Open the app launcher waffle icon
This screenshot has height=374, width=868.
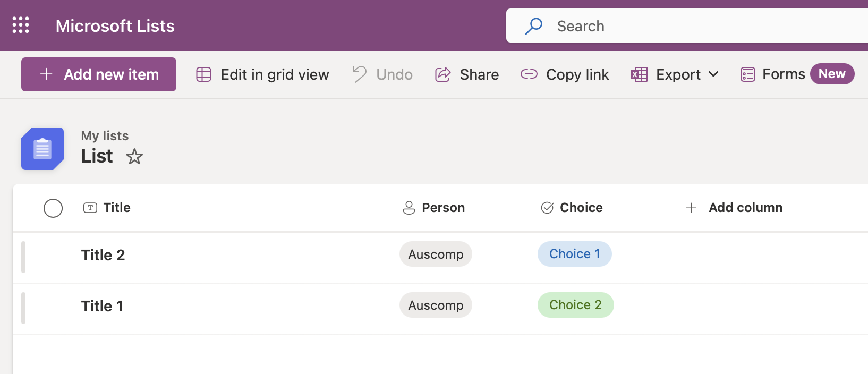(21, 25)
